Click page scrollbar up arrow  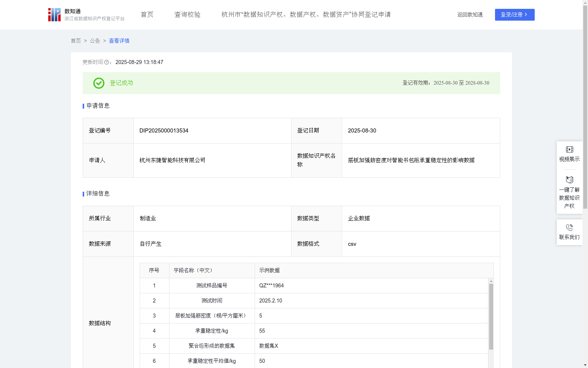(585, 3)
